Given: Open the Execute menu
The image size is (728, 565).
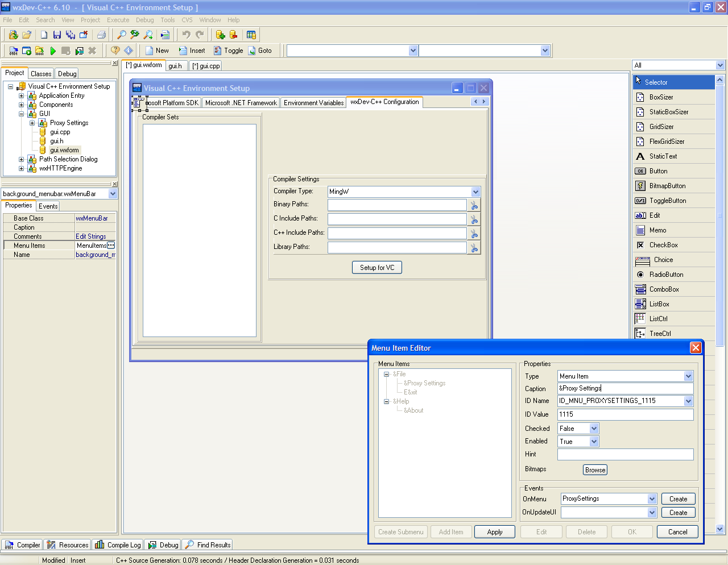Looking at the screenshot, I should click(x=118, y=20).
